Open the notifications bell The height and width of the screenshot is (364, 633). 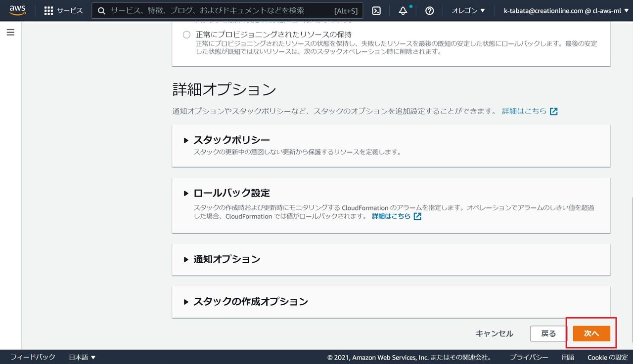pyautogui.click(x=403, y=10)
